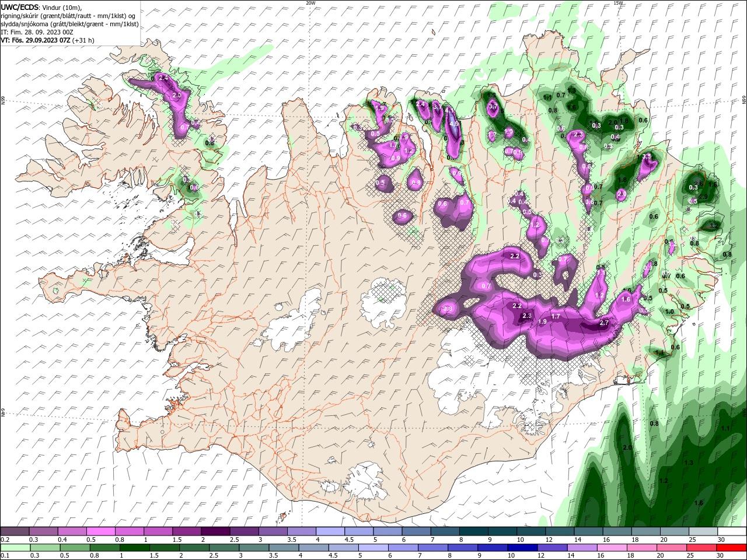Click the "1.3" rain value over the sea

689,463
